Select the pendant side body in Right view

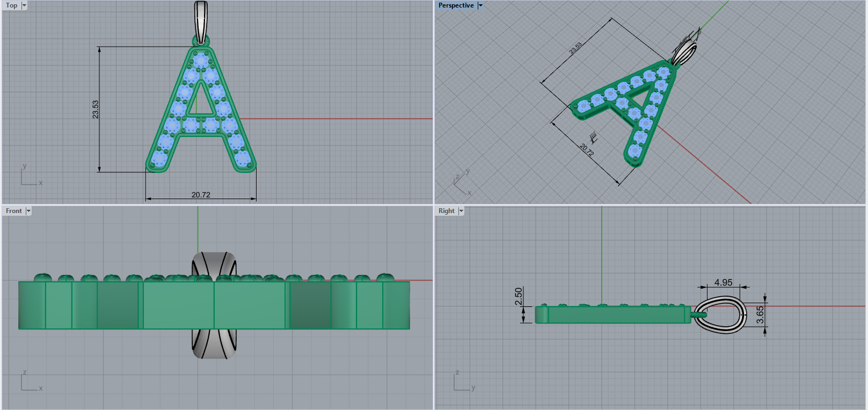coord(613,314)
